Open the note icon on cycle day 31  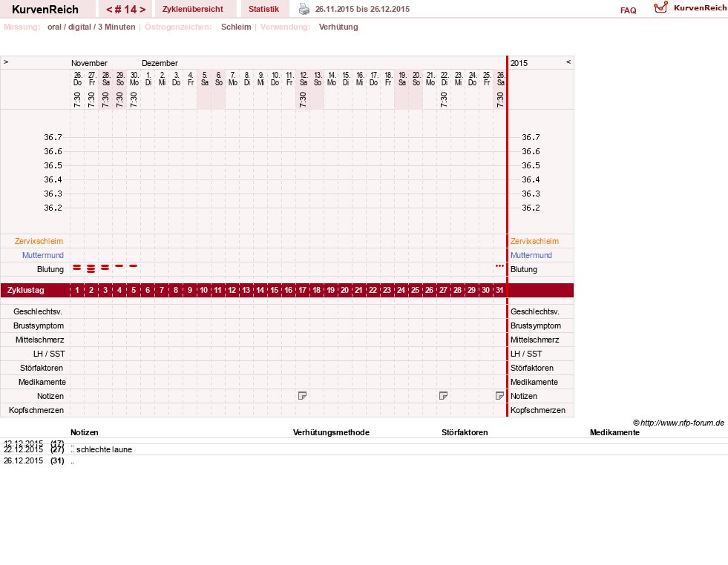(x=499, y=396)
